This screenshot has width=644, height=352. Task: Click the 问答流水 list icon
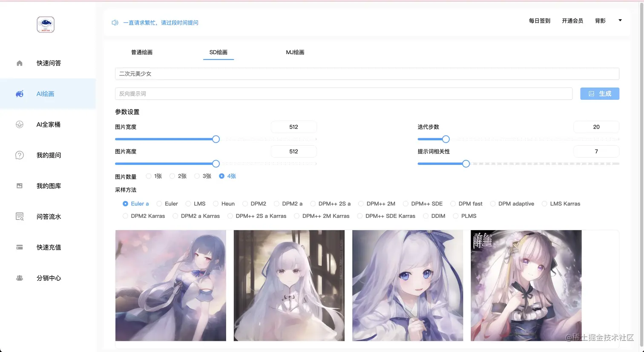pos(19,216)
